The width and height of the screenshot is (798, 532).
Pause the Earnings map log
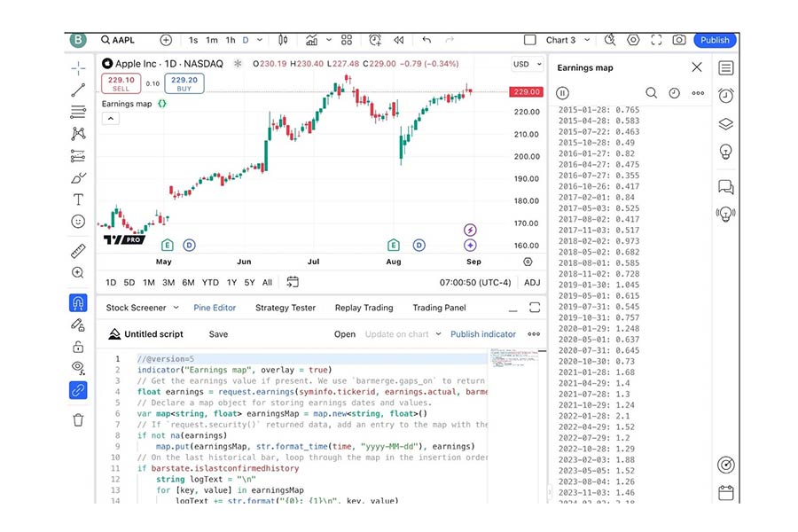click(562, 93)
